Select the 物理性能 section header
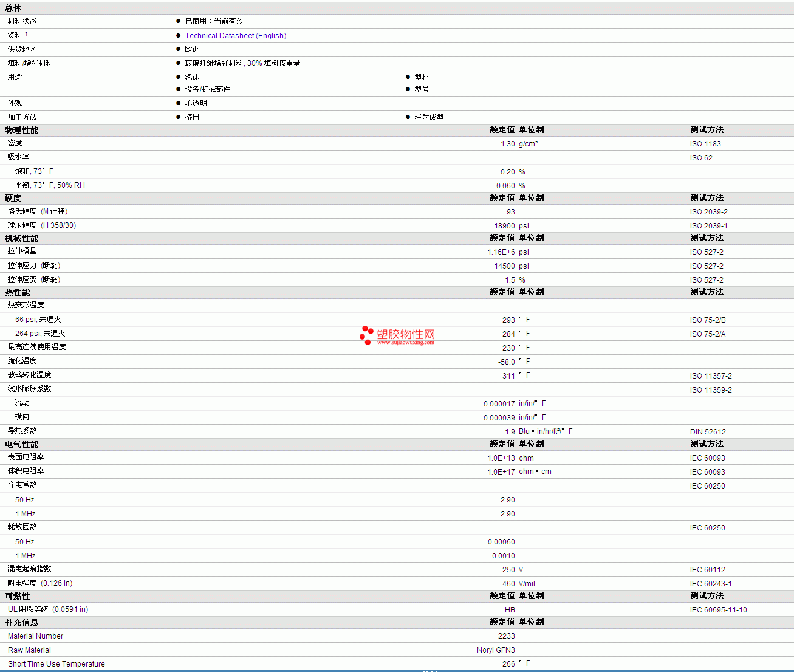 point(22,130)
